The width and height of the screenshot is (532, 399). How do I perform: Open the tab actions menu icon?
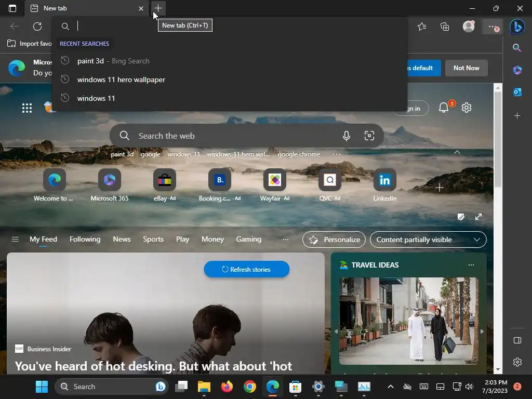[x=12, y=8]
